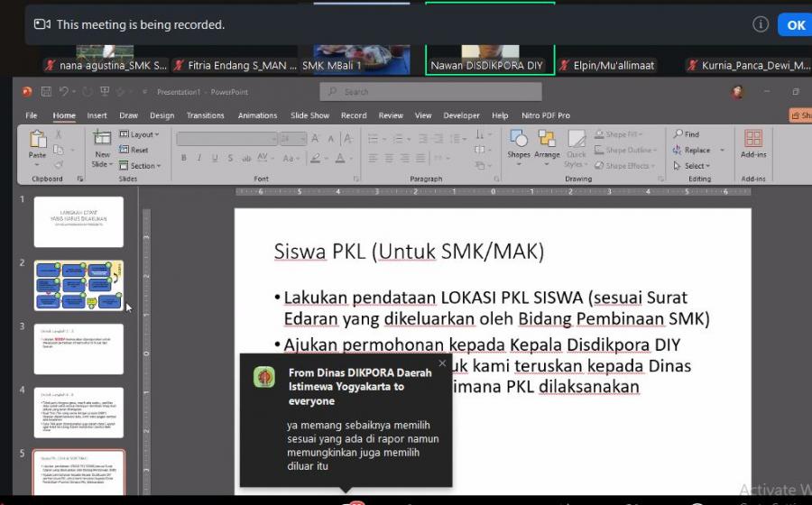The width and height of the screenshot is (812, 505).
Task: Open the File menu
Action: coord(32,115)
